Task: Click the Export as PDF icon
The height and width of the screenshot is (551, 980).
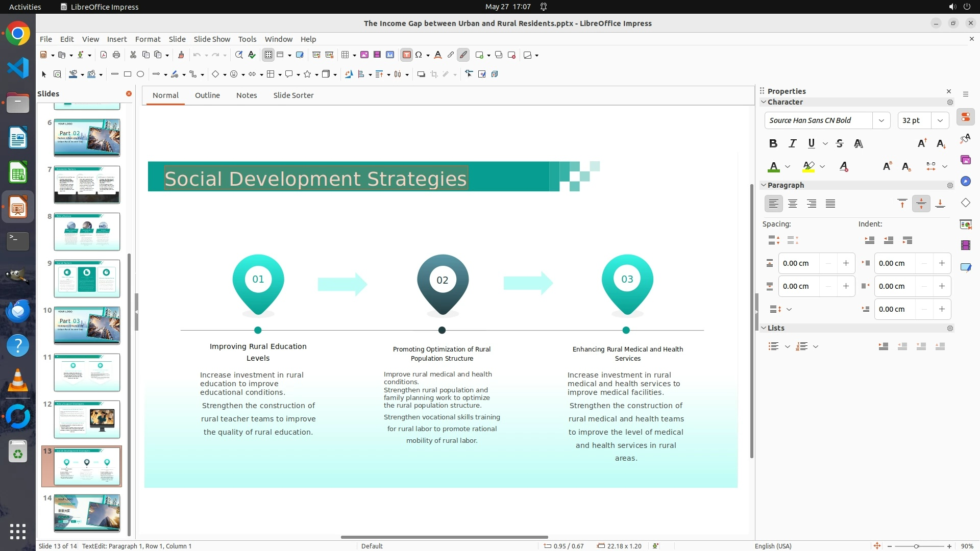Action: (x=104, y=55)
